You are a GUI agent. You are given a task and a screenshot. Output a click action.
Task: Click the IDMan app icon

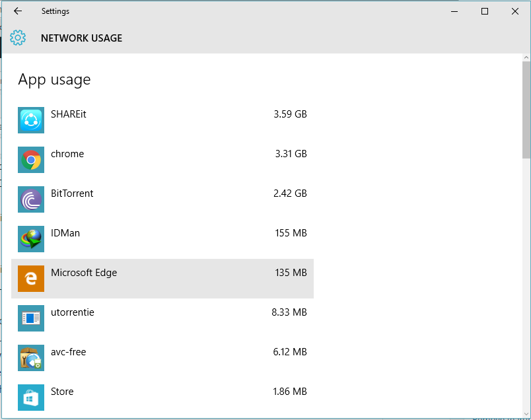[31, 239]
